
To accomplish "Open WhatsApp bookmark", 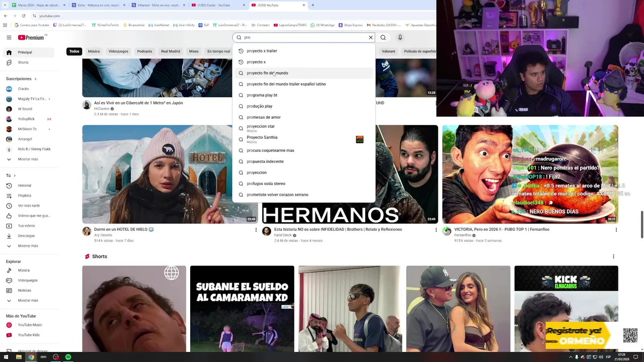I will 323,25.
